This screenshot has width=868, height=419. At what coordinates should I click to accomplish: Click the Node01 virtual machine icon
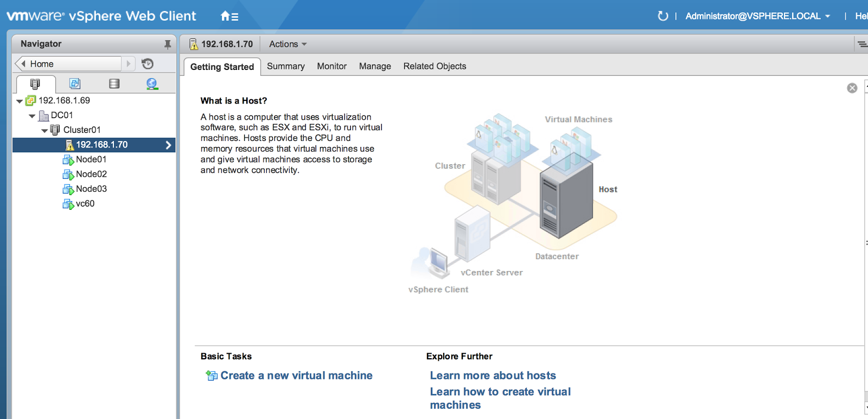click(x=68, y=160)
